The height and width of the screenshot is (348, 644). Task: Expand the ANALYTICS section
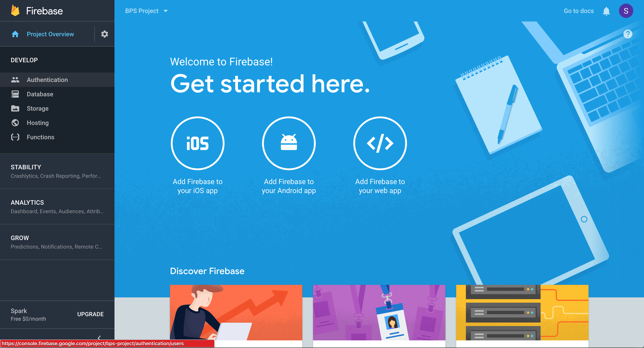[27, 202]
